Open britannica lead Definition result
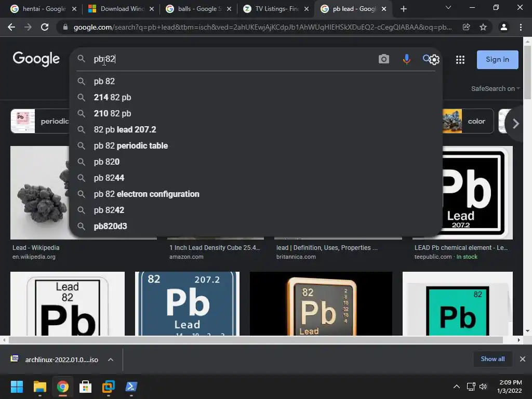532x399 pixels. 327,248
